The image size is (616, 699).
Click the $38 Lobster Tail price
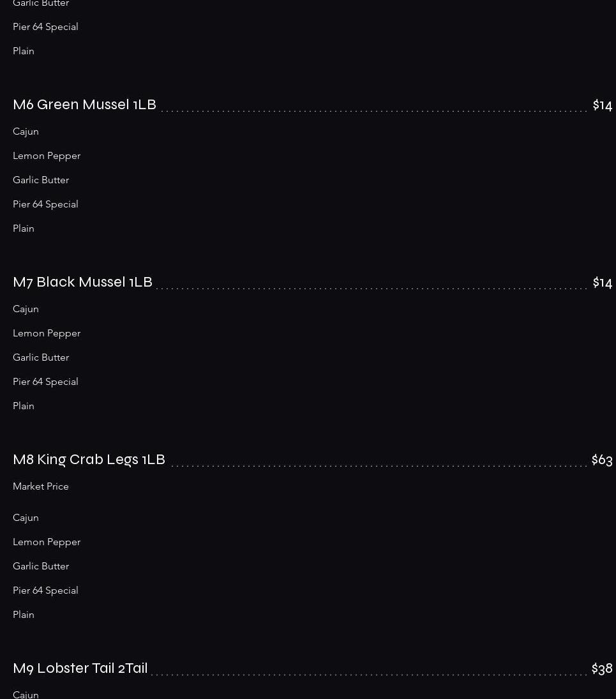[x=601, y=669]
